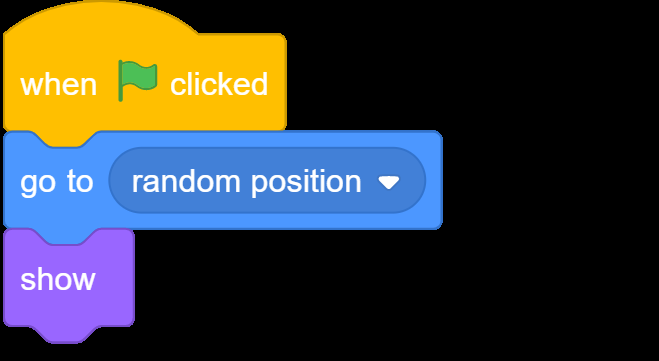Click the word "when" on the event block
659x361 pixels.
tap(58, 84)
